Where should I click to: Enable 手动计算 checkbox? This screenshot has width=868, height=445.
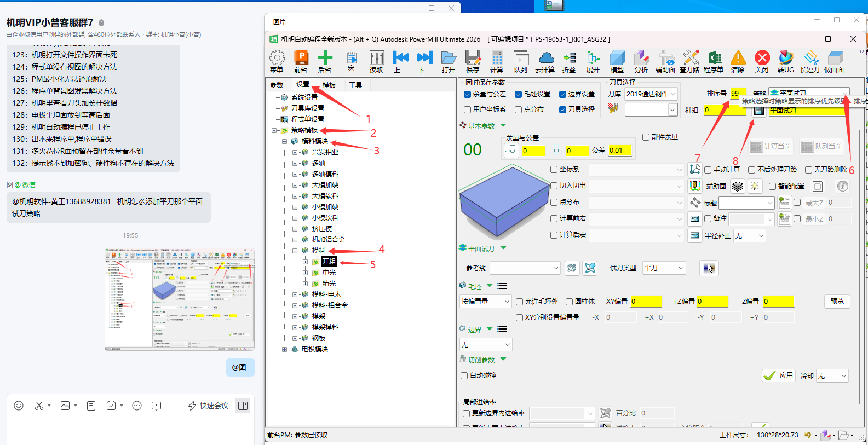pyautogui.click(x=708, y=170)
